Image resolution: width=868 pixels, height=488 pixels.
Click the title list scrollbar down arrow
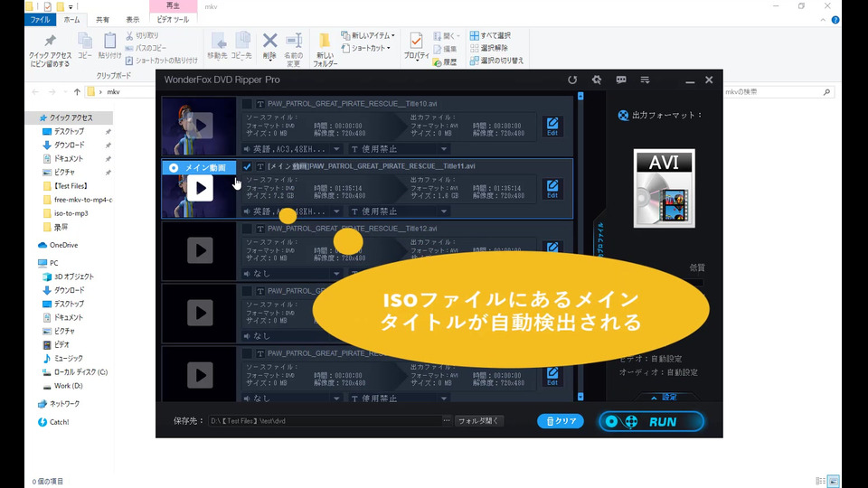click(580, 397)
